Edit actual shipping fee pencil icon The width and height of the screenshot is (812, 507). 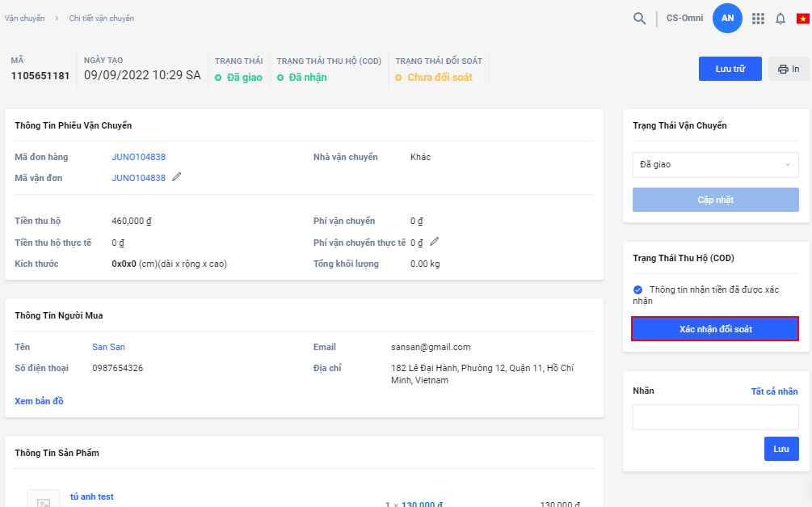[435, 241]
